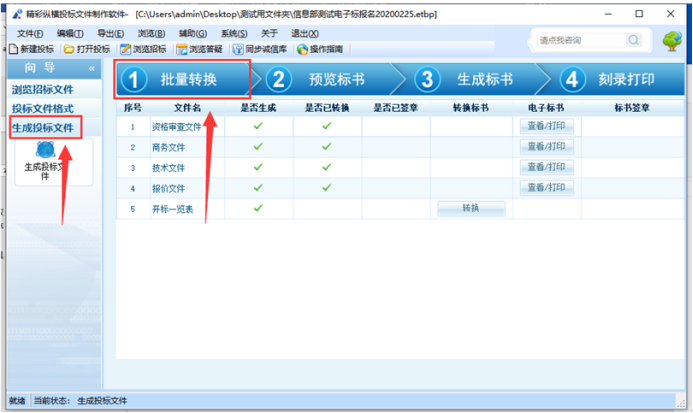
Task: Click the 是否已转换 column header
Action: tap(327, 108)
